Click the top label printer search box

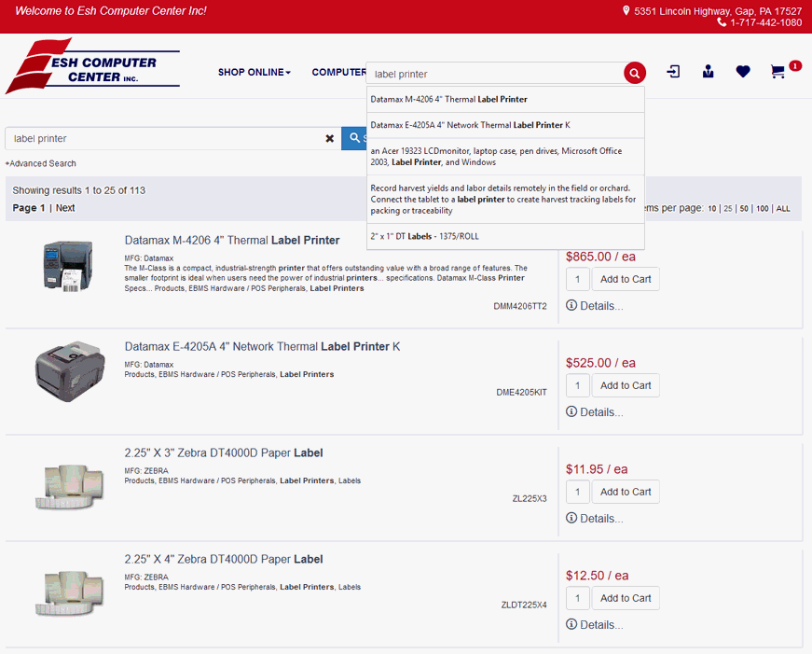coord(494,74)
